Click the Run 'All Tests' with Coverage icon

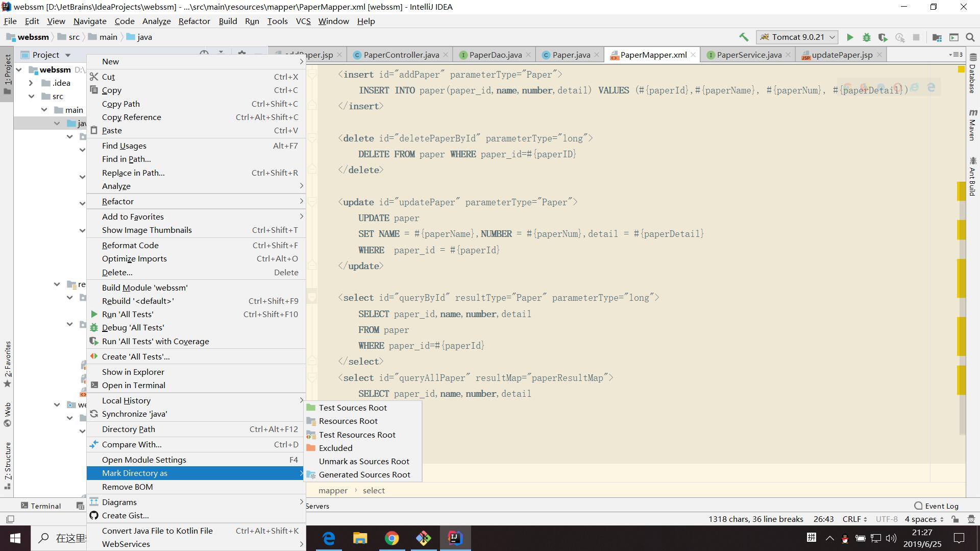tap(94, 341)
